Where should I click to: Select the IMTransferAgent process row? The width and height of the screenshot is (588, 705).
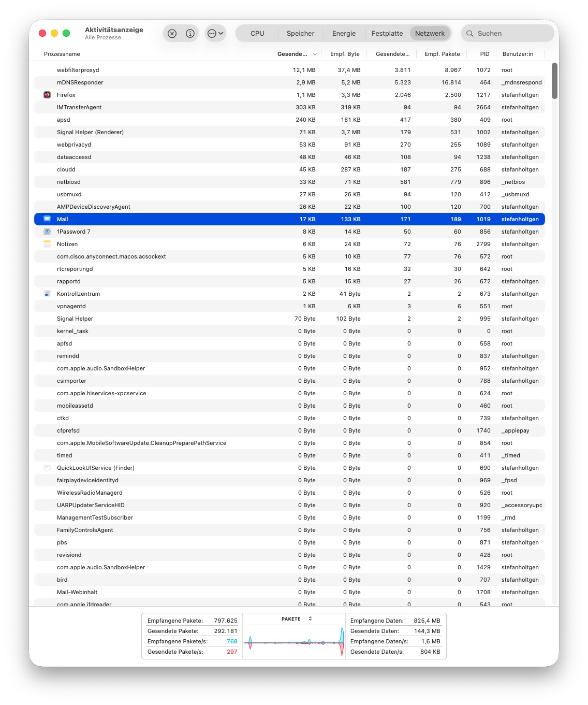point(289,107)
